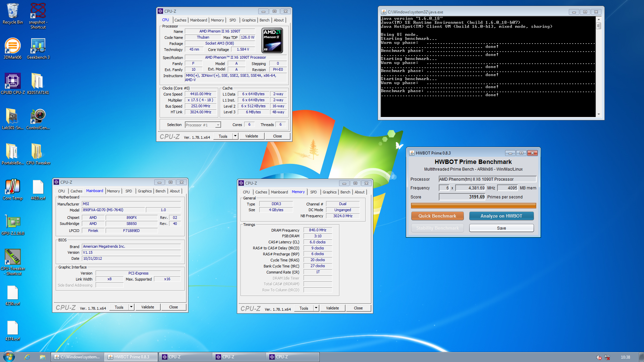Click the NB Frequency value 3024.0 MHz
This screenshot has height=362, width=644.
(x=343, y=216)
